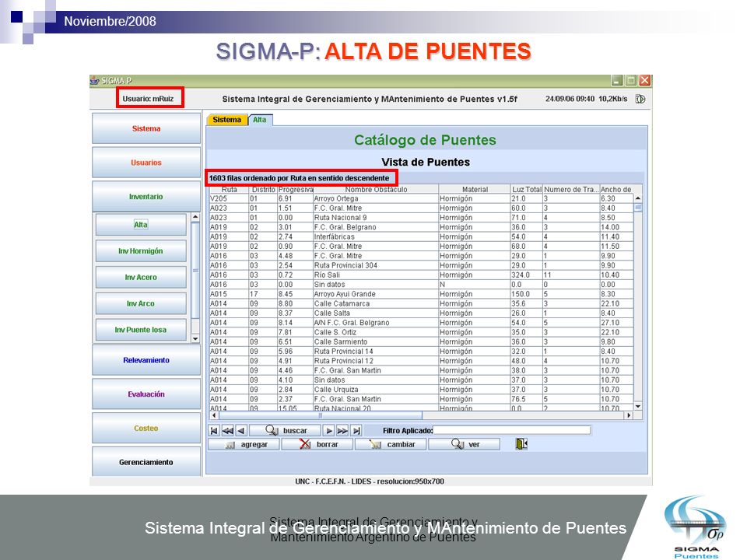Select the Arroyo Ortega bridge row
Image resolution: width=747 pixels, height=560 pixels.
(x=422, y=198)
